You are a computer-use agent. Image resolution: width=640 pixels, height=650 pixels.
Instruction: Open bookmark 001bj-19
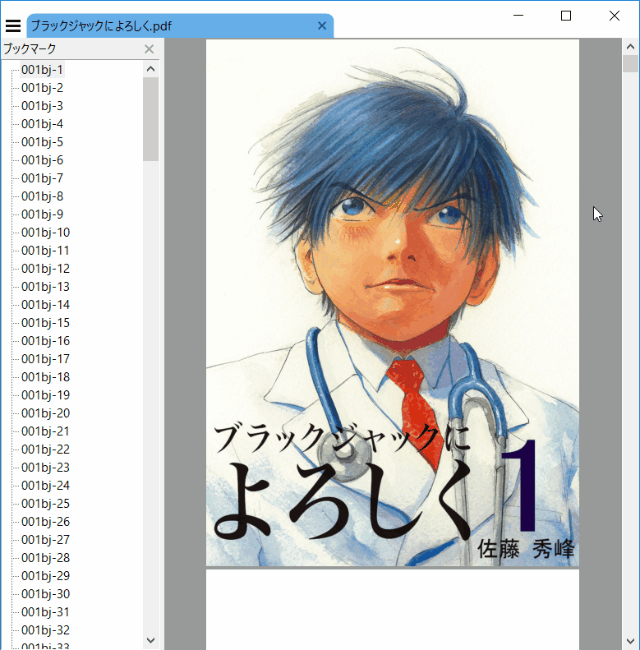click(x=45, y=395)
